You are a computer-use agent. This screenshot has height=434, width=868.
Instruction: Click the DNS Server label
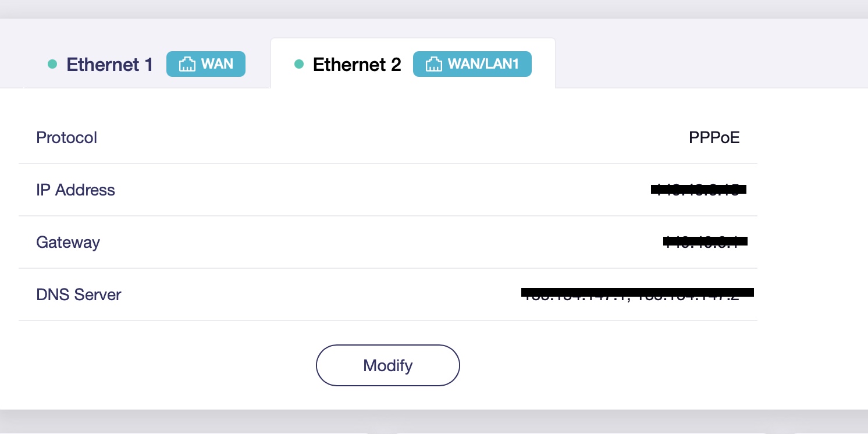(x=79, y=294)
